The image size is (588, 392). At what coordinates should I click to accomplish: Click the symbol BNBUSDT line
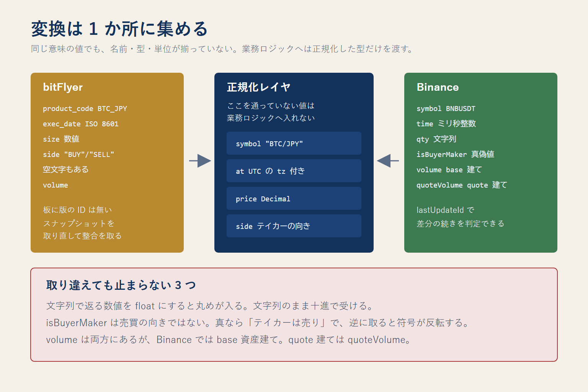coord(446,109)
